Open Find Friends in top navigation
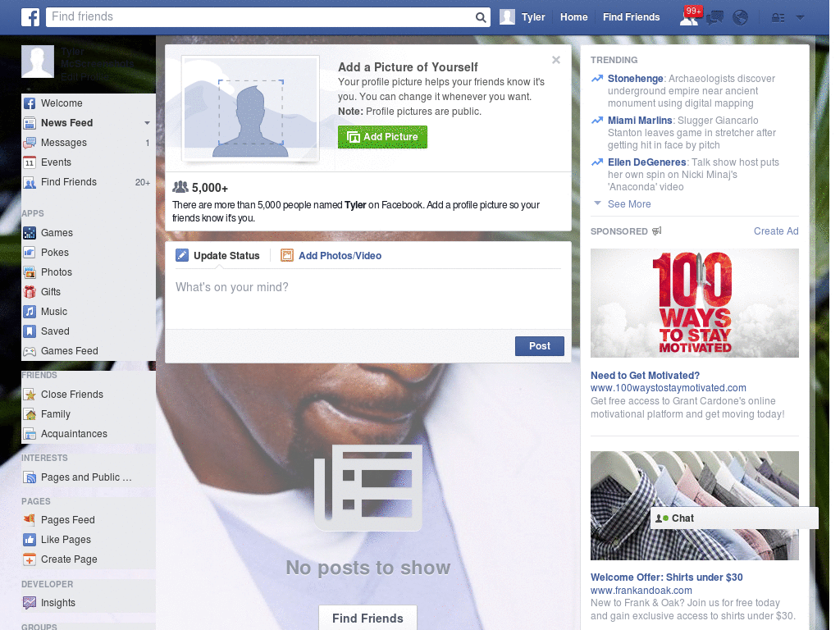This screenshot has height=630, width=840. (x=631, y=17)
